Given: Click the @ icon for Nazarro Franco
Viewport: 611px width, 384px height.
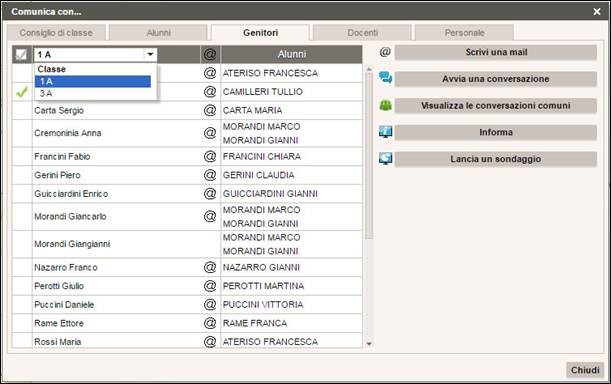Looking at the screenshot, I should [210, 267].
